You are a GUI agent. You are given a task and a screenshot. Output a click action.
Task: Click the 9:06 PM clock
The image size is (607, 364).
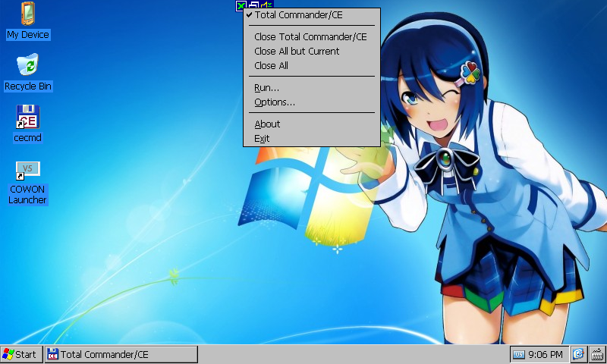coord(546,354)
